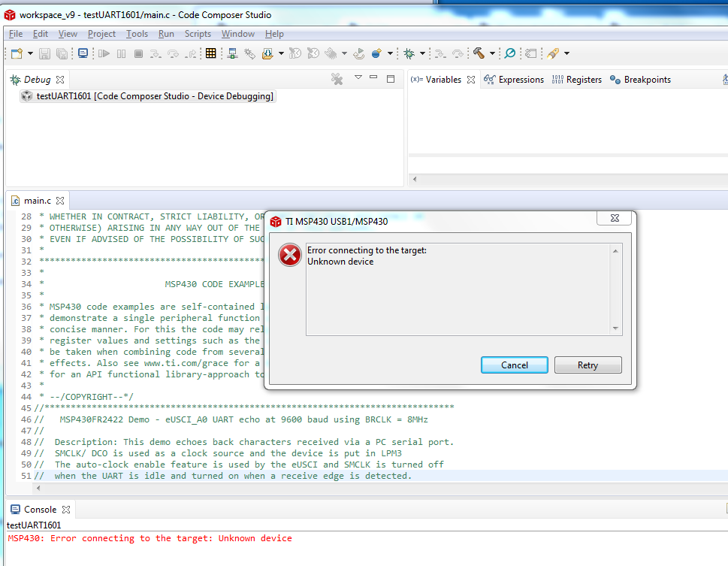Open the Scripts menu
The height and width of the screenshot is (566, 728).
(198, 34)
